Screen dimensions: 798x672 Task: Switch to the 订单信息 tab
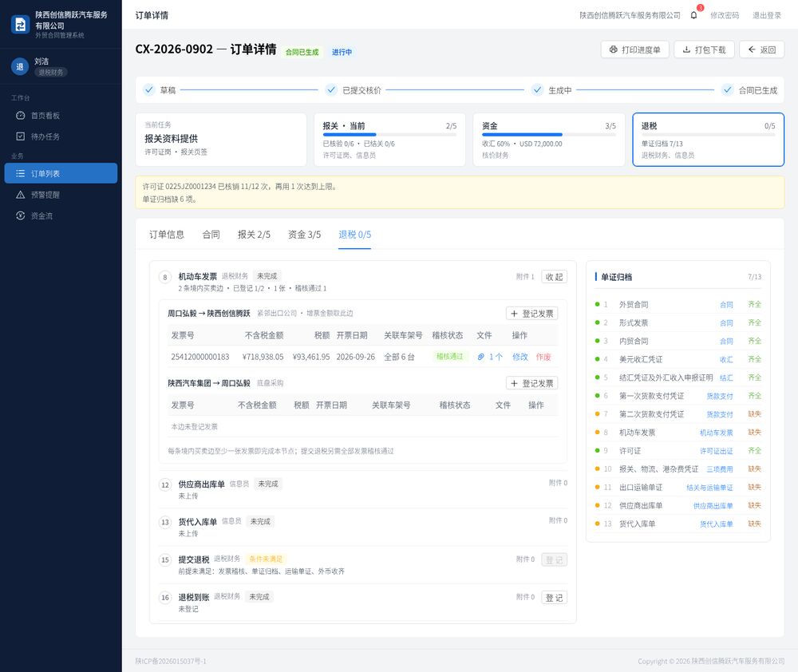pos(167,234)
